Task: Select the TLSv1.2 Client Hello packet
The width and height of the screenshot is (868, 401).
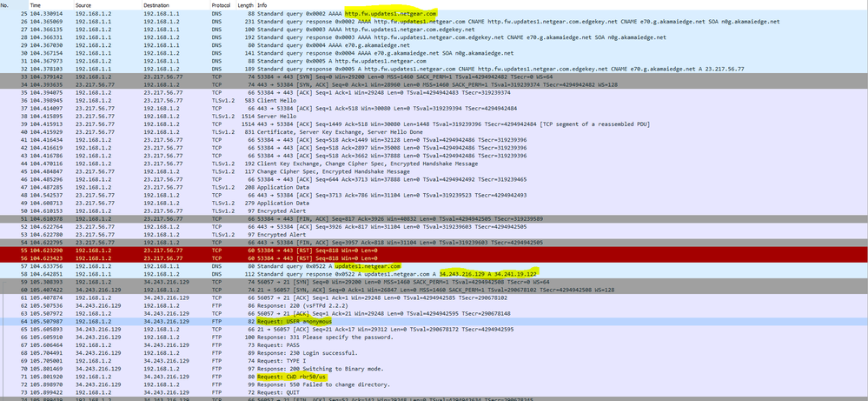Action: coord(434,101)
